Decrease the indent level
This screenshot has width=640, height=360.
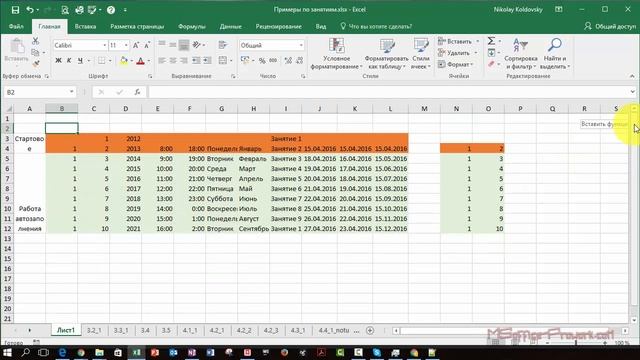tap(196, 61)
